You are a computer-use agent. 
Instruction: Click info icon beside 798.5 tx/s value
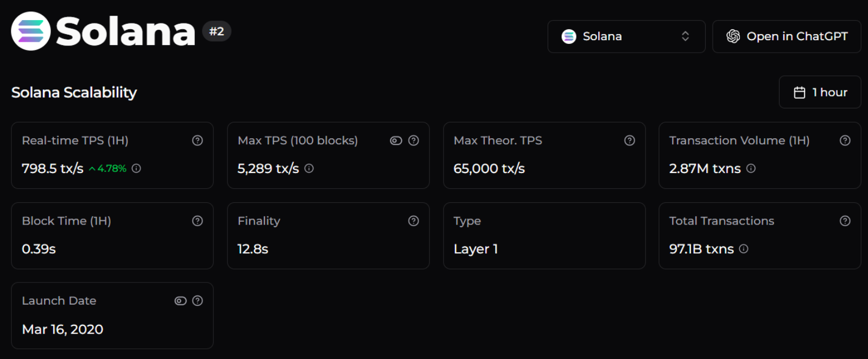click(136, 169)
